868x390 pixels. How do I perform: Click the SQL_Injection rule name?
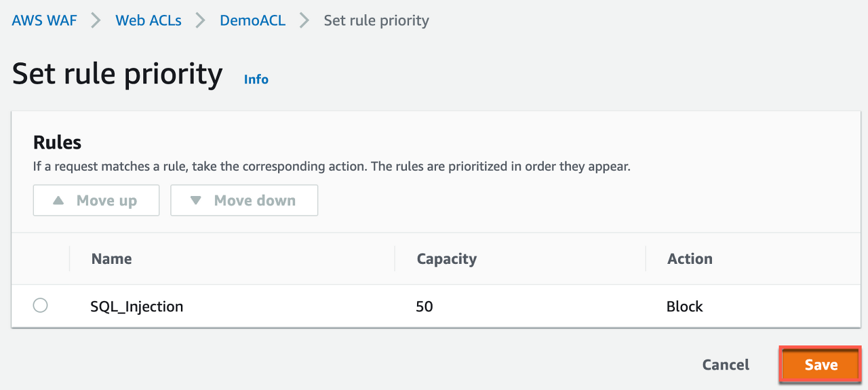(x=137, y=307)
